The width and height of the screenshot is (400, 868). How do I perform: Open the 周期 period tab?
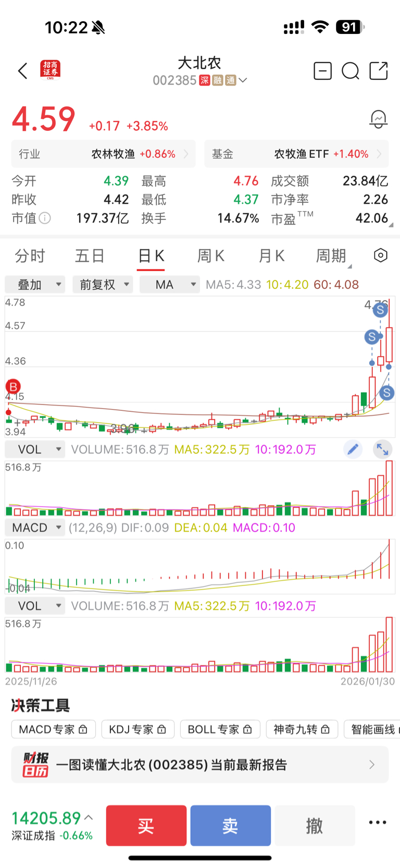[331, 256]
